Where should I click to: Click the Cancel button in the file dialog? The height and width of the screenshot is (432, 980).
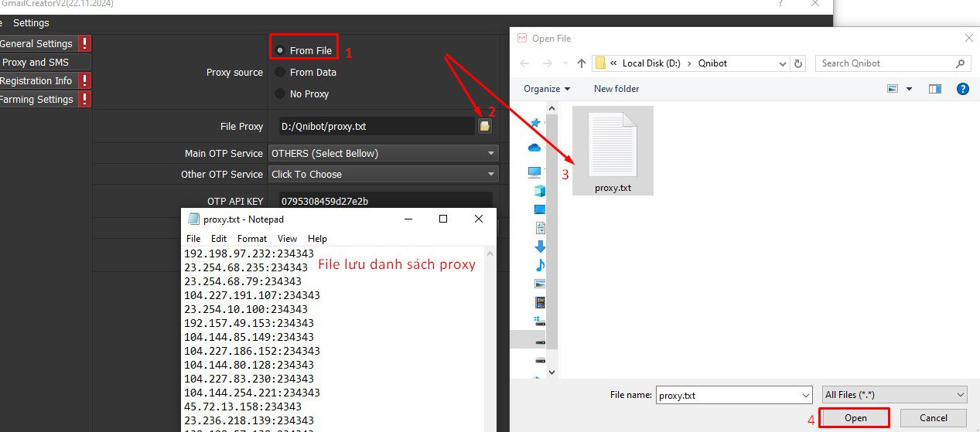pyautogui.click(x=934, y=418)
